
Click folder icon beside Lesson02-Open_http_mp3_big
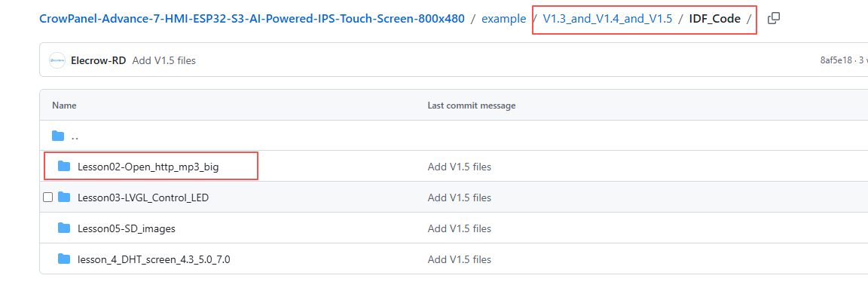(64, 166)
